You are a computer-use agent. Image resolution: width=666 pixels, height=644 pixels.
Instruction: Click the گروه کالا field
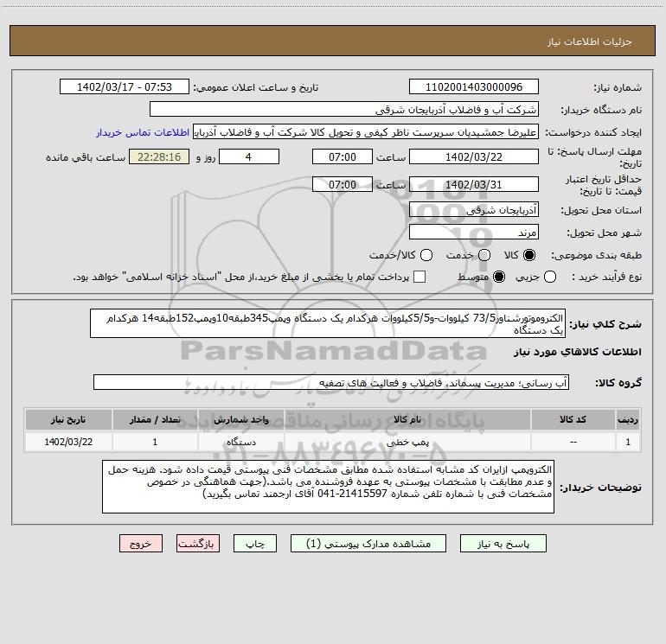[x=331, y=382]
